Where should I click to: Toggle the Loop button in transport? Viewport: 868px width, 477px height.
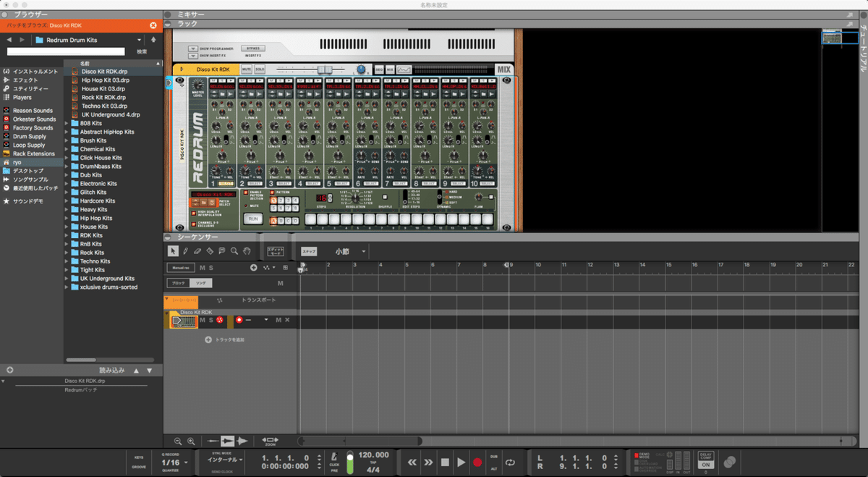tap(511, 462)
